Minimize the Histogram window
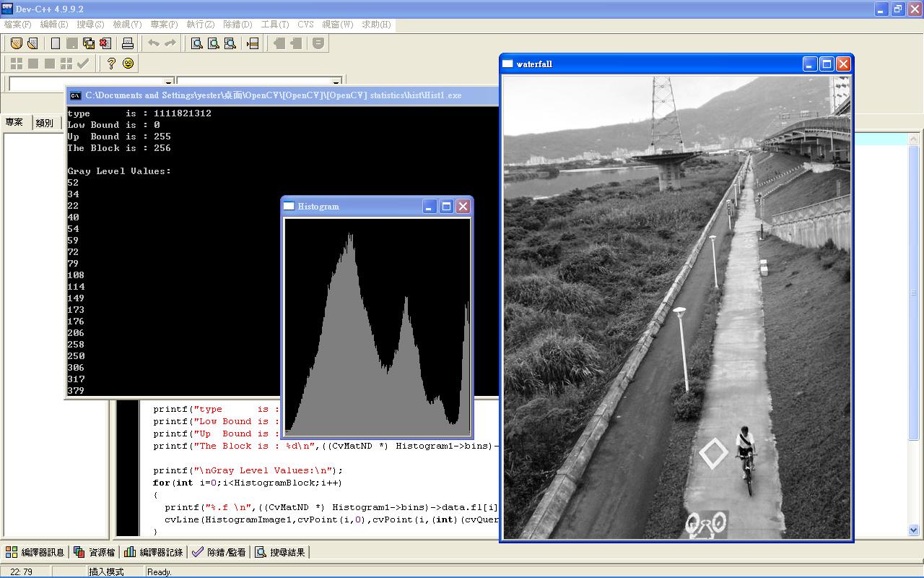The height and width of the screenshot is (578, 924). (x=430, y=207)
